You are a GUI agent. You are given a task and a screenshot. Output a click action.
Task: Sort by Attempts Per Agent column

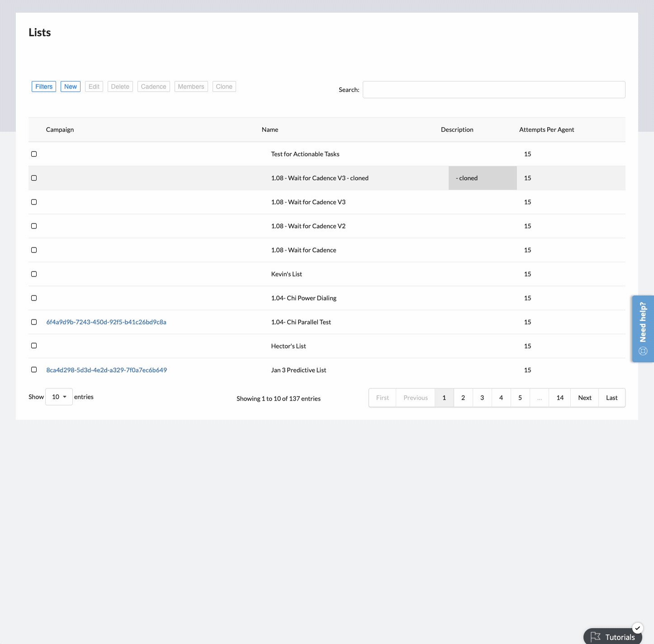[546, 129]
